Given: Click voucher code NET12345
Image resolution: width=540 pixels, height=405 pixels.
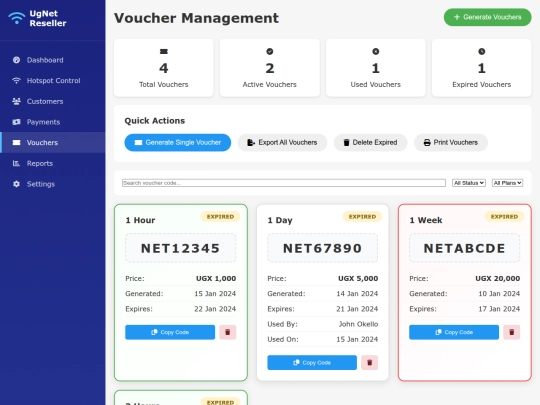Looking at the screenshot, I should 180,248.
